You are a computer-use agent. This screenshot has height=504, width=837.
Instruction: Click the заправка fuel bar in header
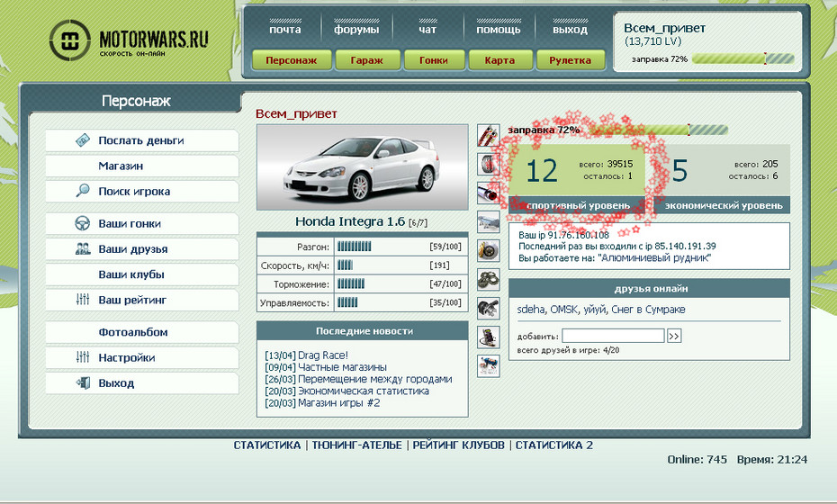[743, 58]
